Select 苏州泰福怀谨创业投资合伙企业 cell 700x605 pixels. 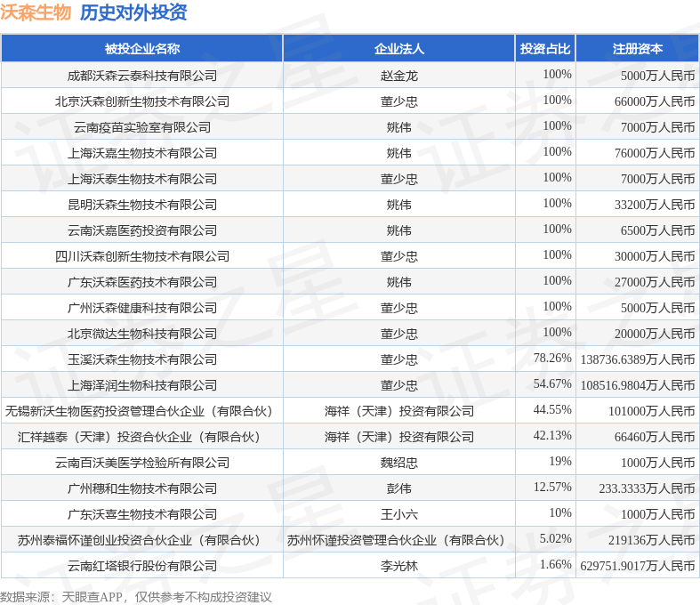pyautogui.click(x=142, y=540)
